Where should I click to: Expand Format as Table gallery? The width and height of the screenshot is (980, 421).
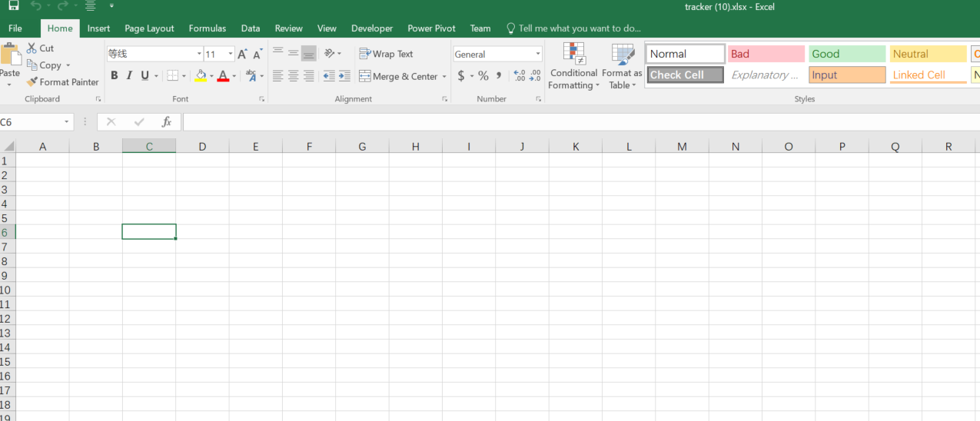point(622,66)
